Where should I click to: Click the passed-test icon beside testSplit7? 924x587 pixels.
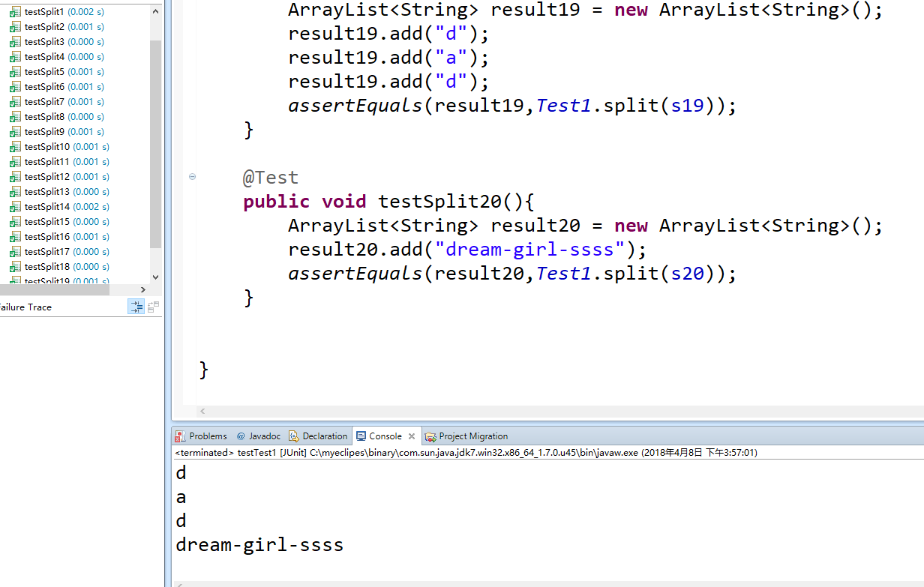point(15,102)
